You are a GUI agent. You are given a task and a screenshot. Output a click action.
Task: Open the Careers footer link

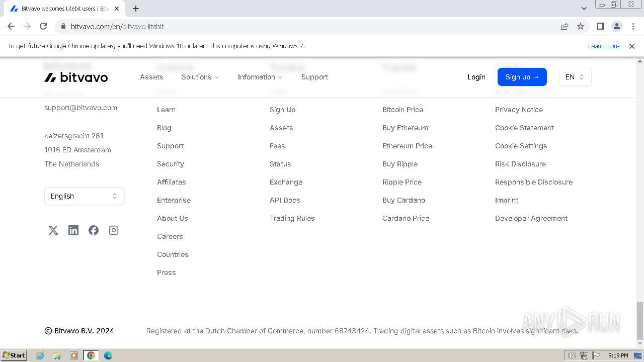pos(170,236)
